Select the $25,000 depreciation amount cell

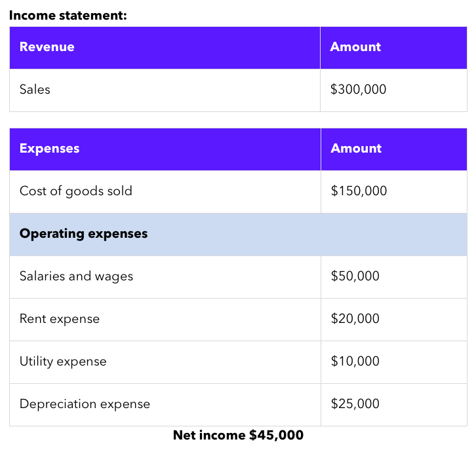355,404
